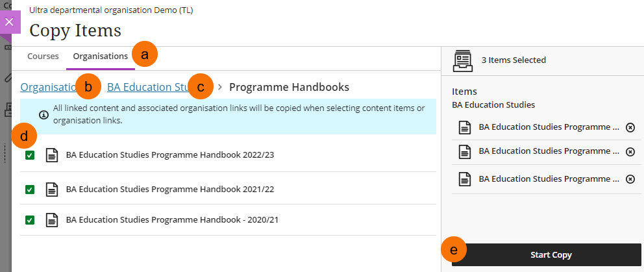The height and width of the screenshot is (272, 644).
Task: Toggle the Programme Handbook 2021/22 checkbox
Action: point(30,189)
